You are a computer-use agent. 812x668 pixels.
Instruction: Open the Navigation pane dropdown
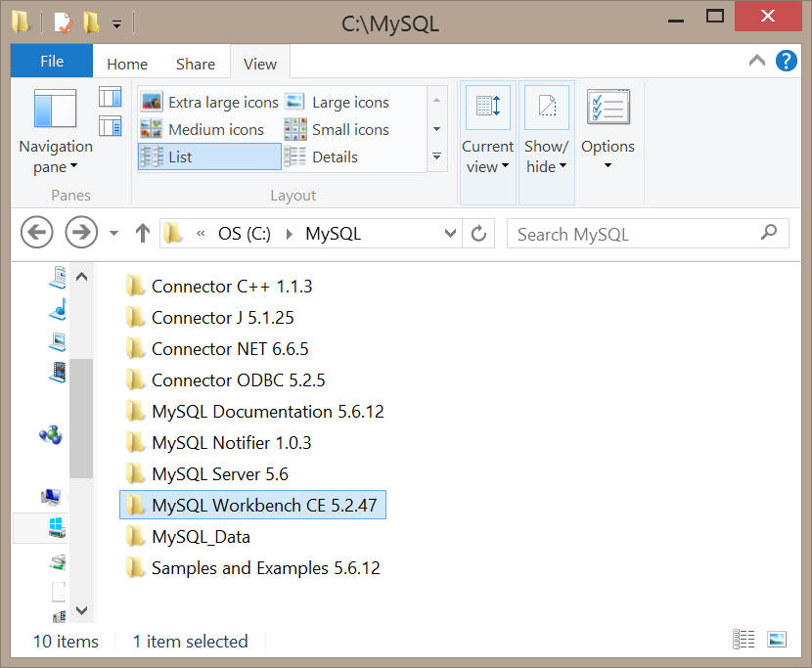(56, 133)
